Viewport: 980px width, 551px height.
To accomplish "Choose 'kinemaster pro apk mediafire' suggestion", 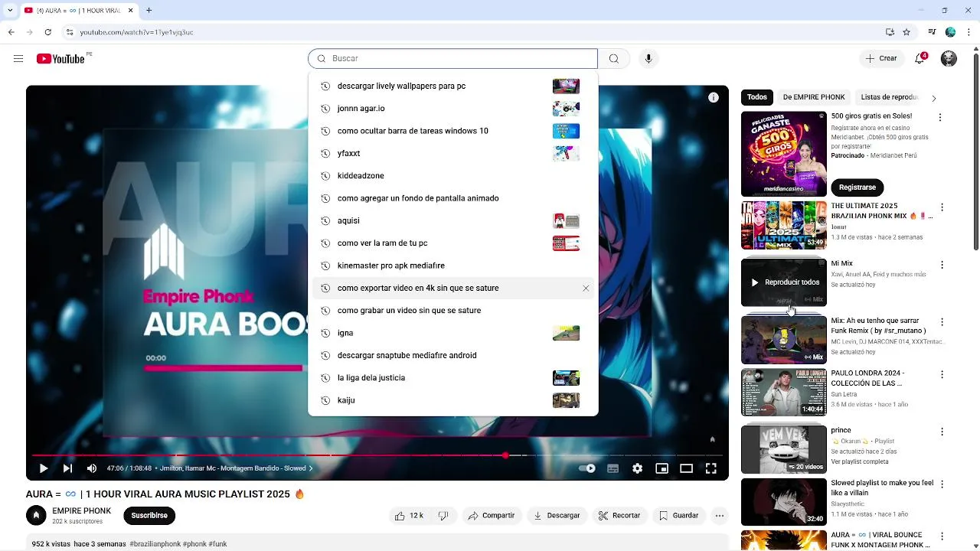I will tap(452, 266).
